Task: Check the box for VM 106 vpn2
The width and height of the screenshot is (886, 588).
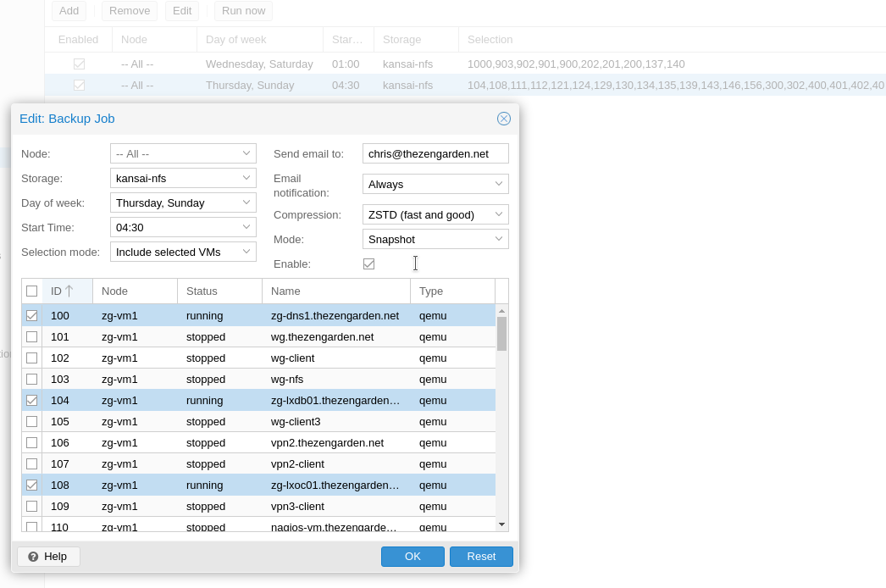Action: tap(31, 443)
